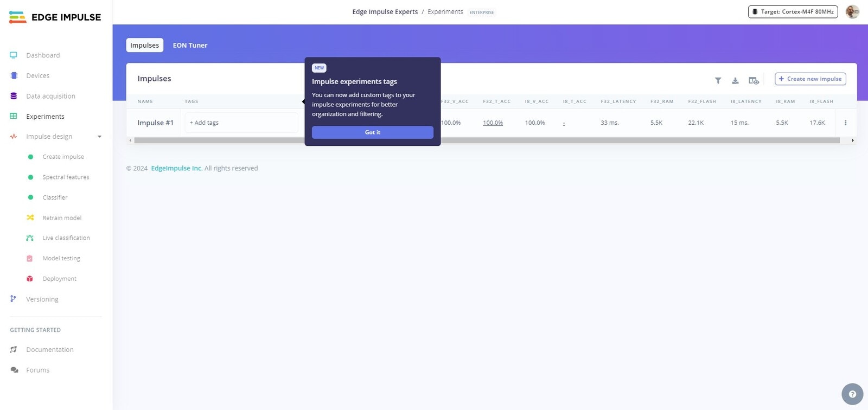Click Target: Cortex-M4F 80MHz button
Viewport: 868px width, 410px height.
(x=793, y=11)
